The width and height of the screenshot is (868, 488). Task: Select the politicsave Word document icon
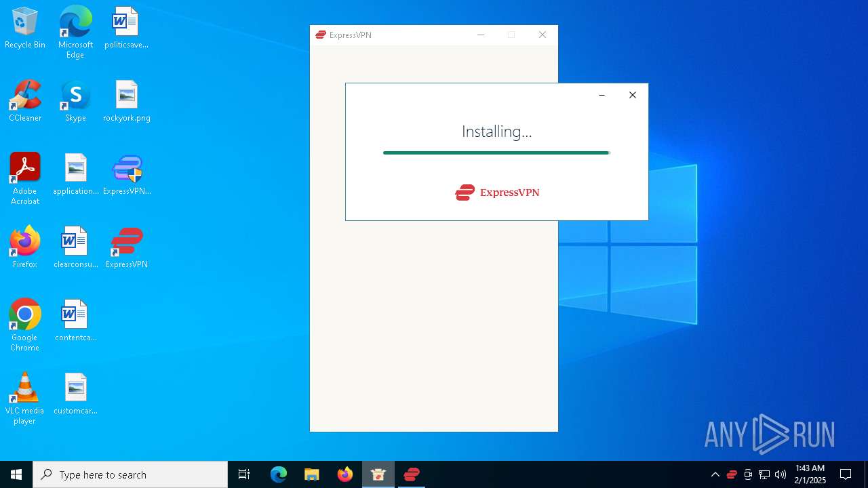(126, 28)
